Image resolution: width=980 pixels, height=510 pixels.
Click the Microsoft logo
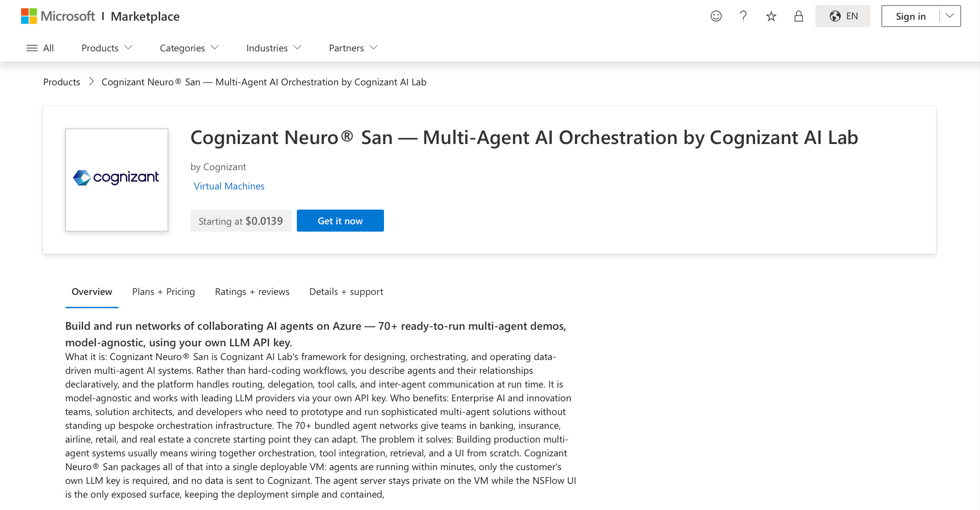(x=58, y=16)
